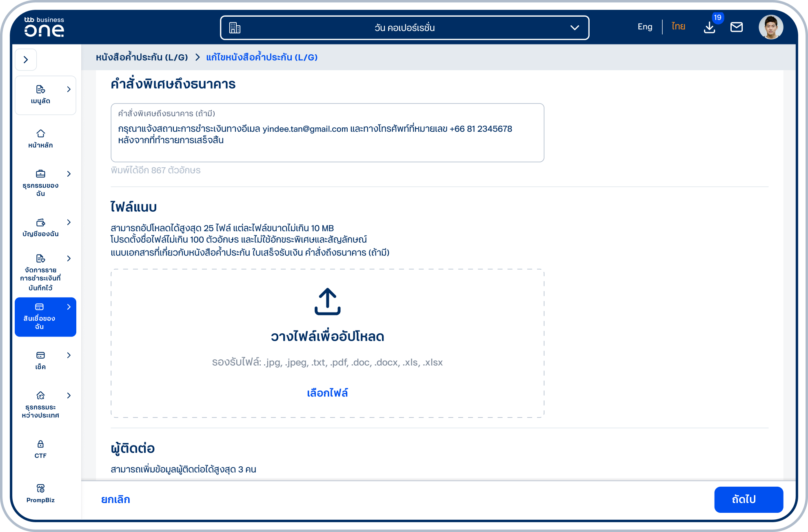Open the company selector dropdown arrow
Screen dimensions: 808x532
pyautogui.click(x=575, y=28)
